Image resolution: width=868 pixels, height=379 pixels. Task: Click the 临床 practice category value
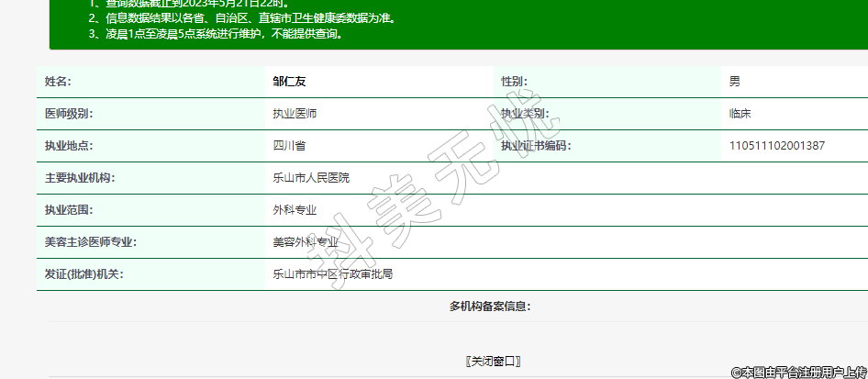pos(740,114)
